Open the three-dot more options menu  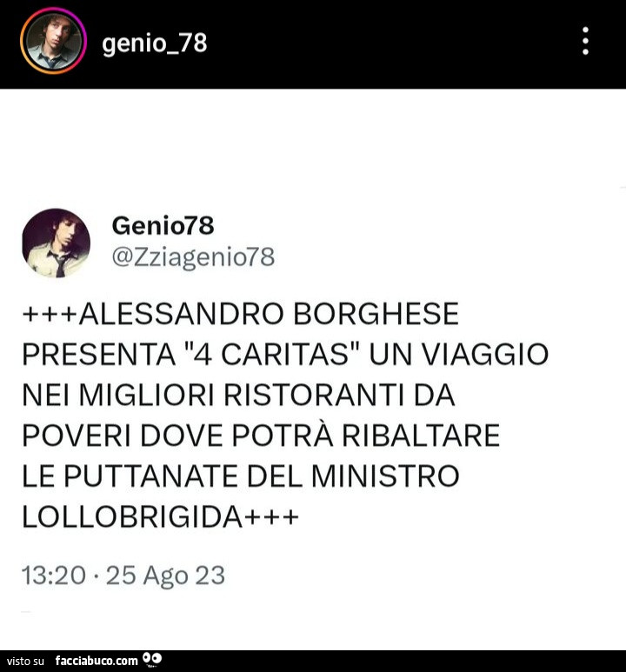coord(585,41)
